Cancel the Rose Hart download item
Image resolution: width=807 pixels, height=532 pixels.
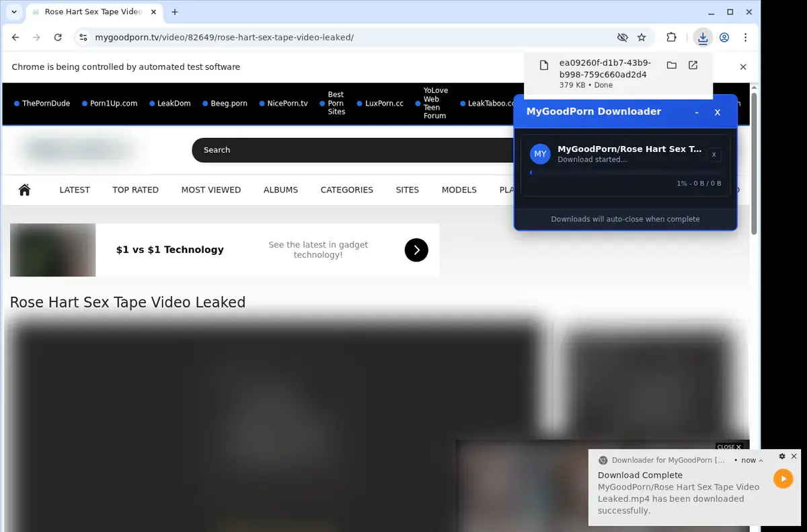714,155
